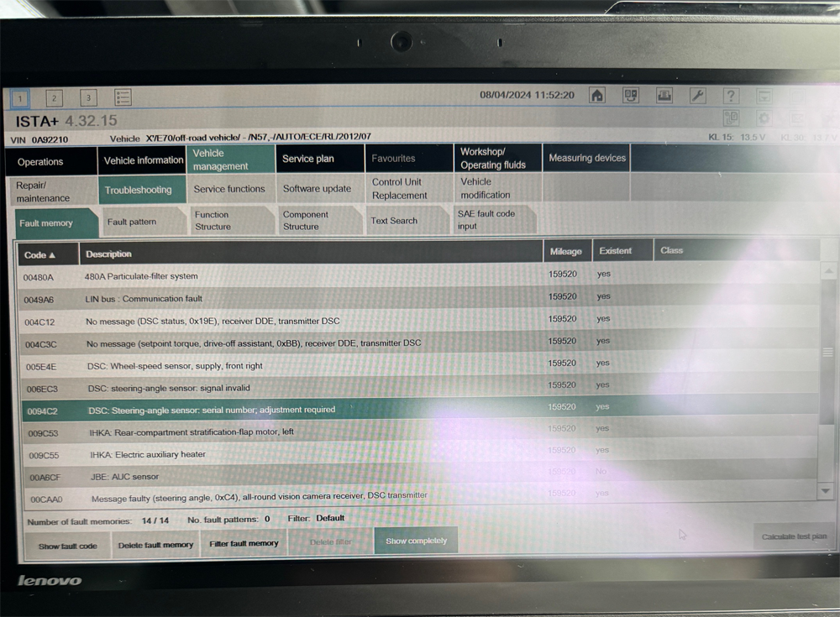Sort by the Code column header
The height and width of the screenshot is (617, 840).
coord(48,254)
